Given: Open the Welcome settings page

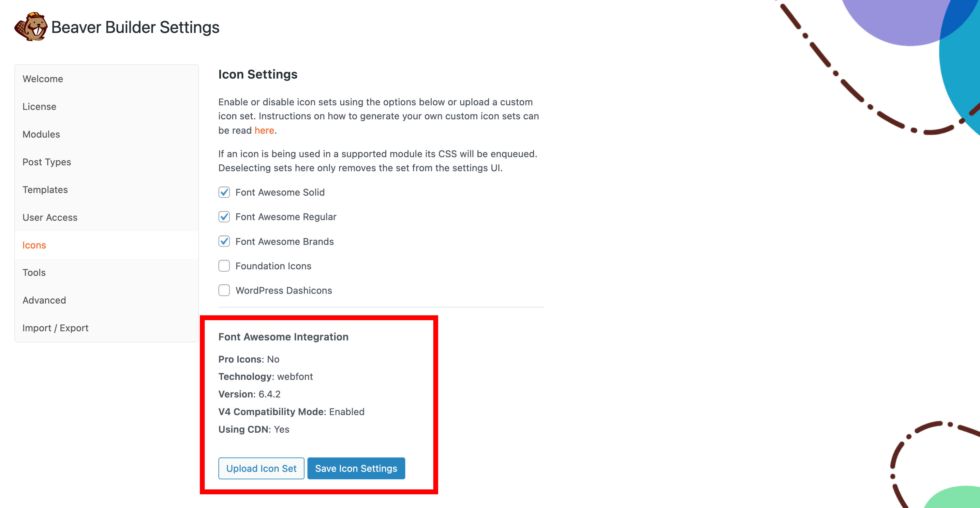Looking at the screenshot, I should [43, 79].
